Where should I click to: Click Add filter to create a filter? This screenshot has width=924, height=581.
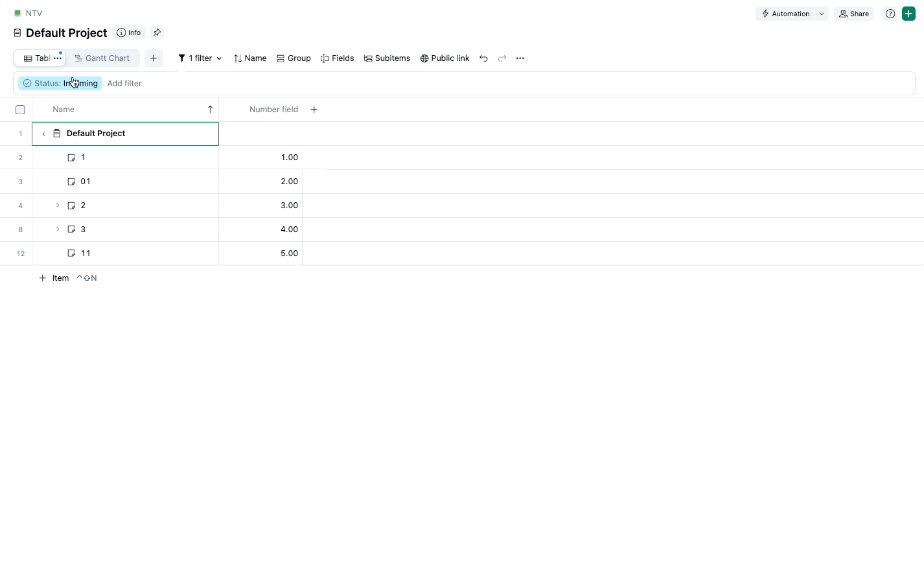(x=124, y=83)
